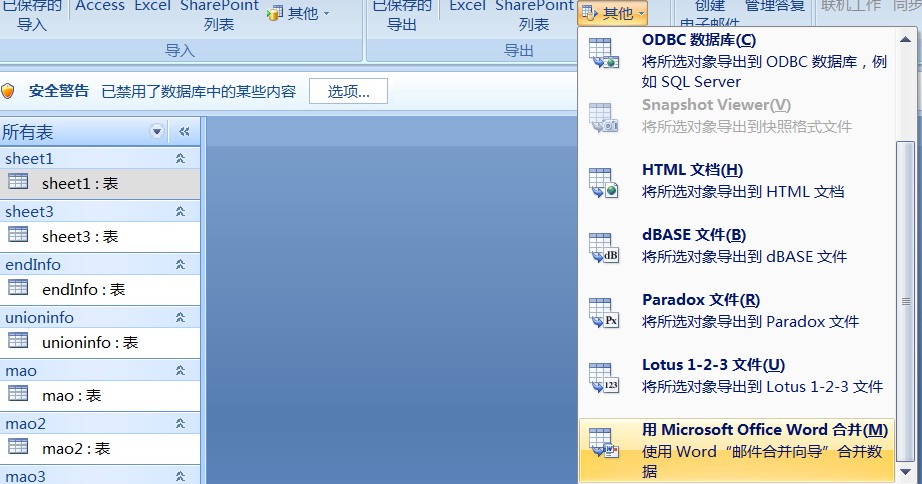Click the Word mail merge icon
This screenshot has width=922, height=484.
coord(604,443)
